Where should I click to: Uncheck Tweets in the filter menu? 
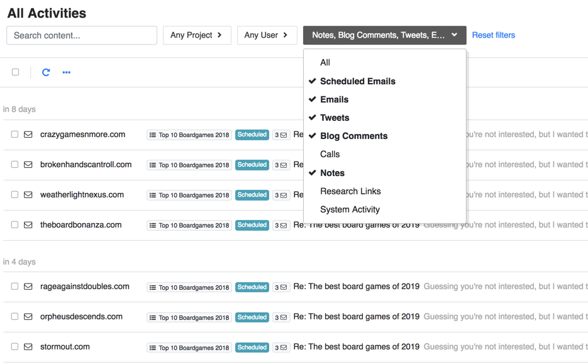(x=335, y=118)
